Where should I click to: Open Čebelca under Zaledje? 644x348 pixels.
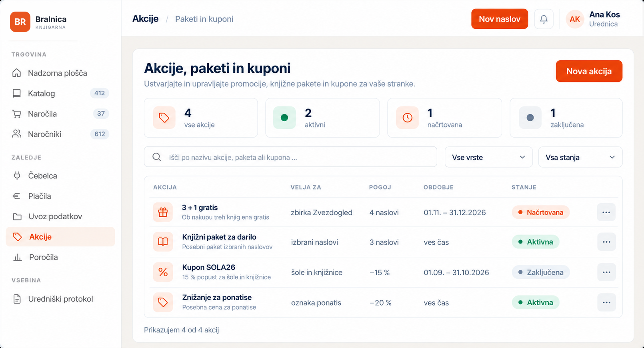(x=60, y=176)
